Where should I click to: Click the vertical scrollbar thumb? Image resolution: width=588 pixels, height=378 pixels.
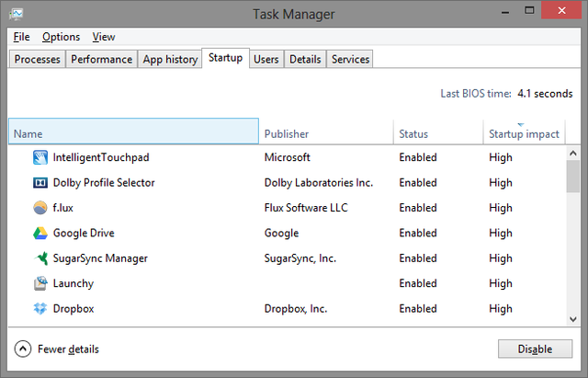click(x=573, y=177)
